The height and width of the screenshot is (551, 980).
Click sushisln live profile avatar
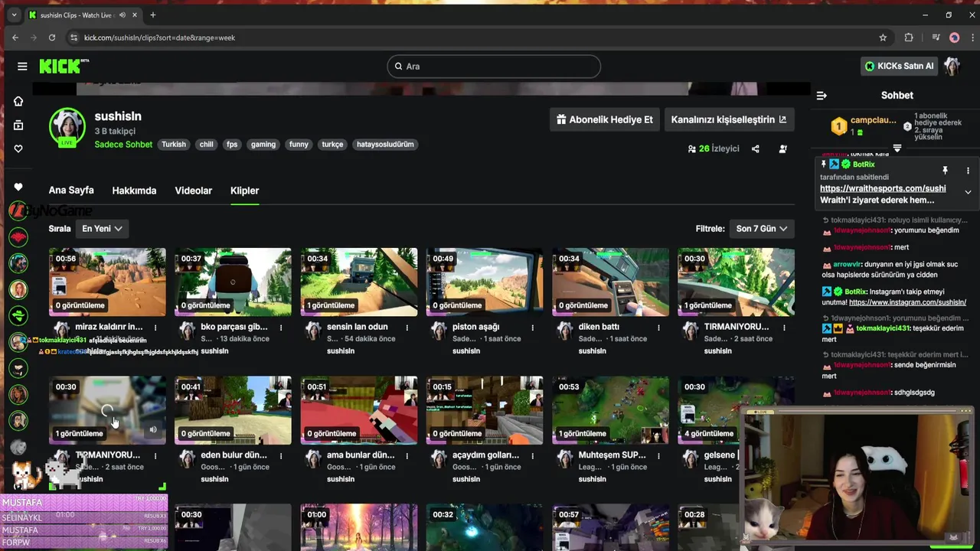(x=67, y=126)
